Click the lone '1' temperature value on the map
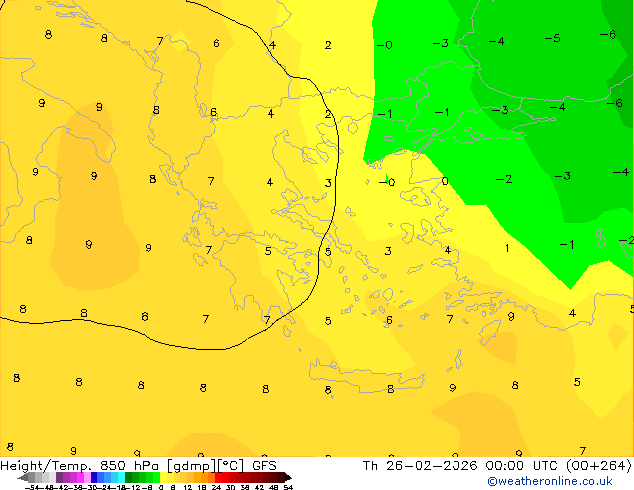The height and width of the screenshot is (490, 634). coord(507,248)
